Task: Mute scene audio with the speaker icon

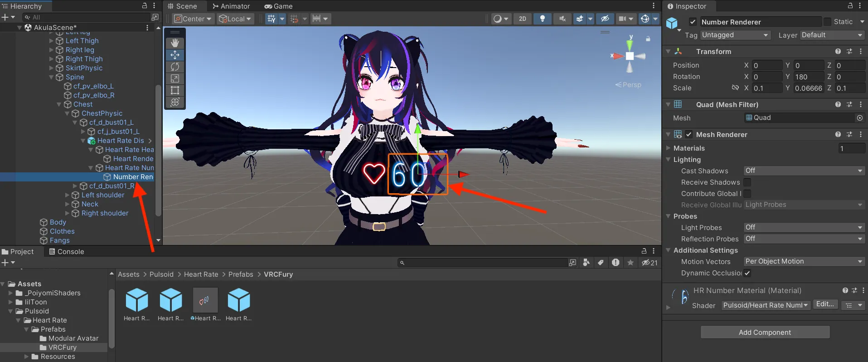Action: click(x=563, y=19)
